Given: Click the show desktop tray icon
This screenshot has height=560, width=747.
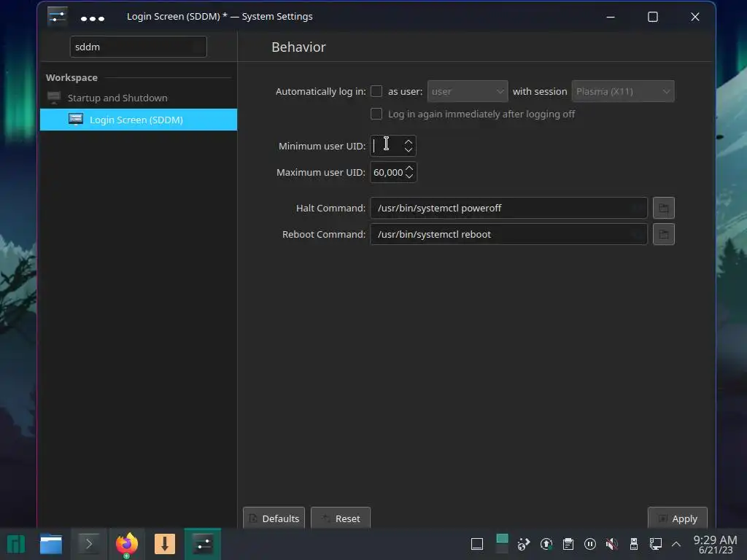Looking at the screenshot, I should [477, 544].
